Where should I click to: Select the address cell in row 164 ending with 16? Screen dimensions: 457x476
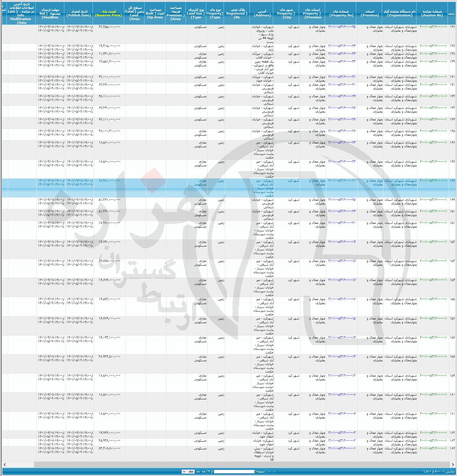pos(263,454)
